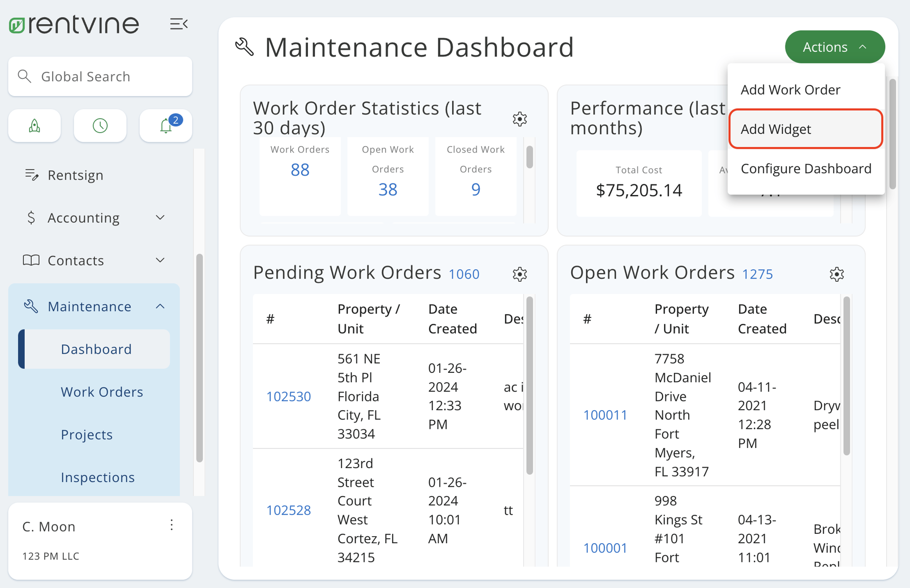Open Work Order Statistics widget settings gear
The image size is (910, 588).
click(519, 119)
